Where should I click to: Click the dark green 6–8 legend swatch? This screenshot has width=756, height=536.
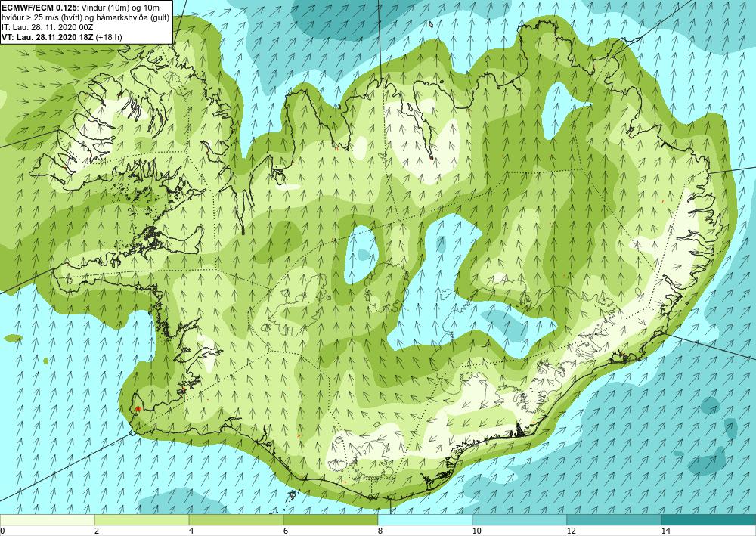pos(331,519)
